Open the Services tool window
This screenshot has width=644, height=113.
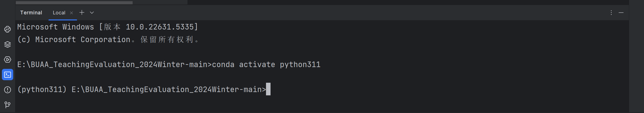point(8,60)
